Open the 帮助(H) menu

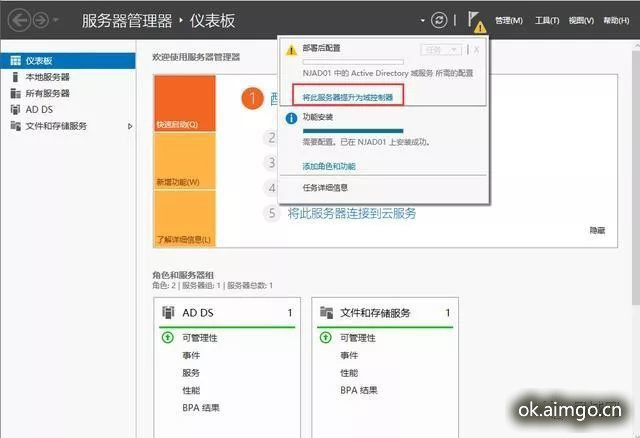click(616, 20)
